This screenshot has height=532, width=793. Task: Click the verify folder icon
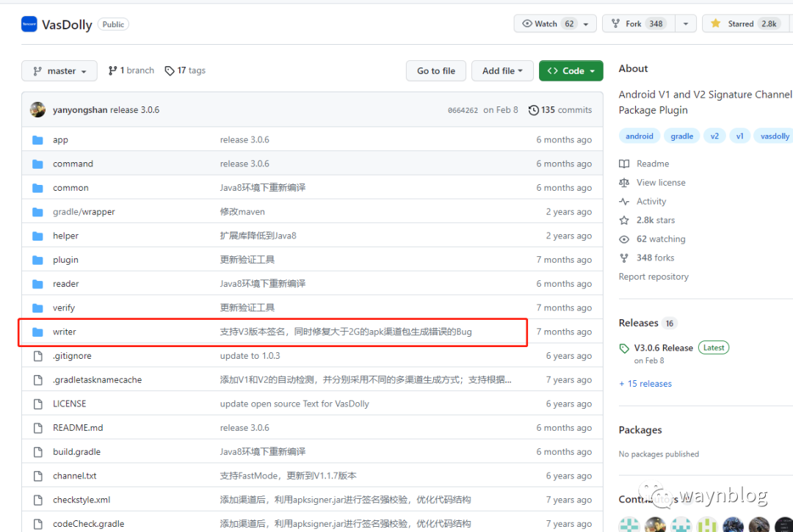[x=37, y=307]
